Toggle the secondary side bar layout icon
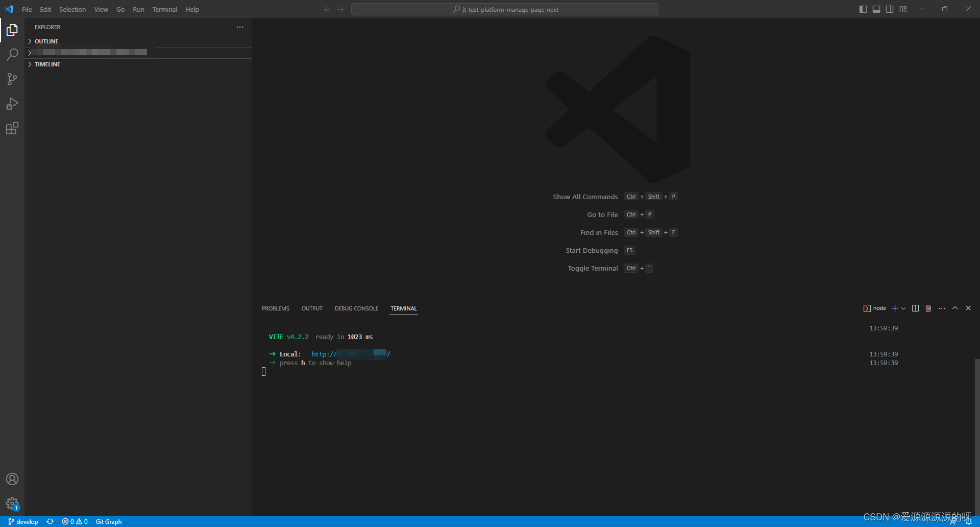This screenshot has width=980, height=527. [890, 9]
